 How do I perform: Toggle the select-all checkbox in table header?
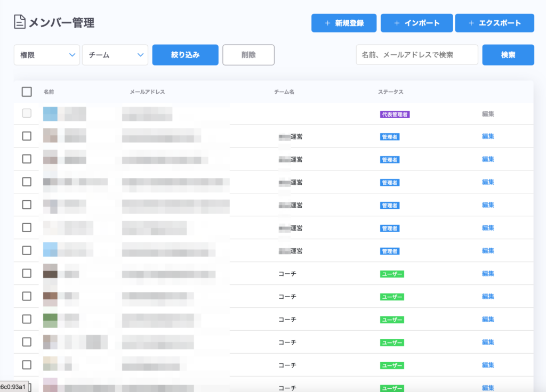tap(27, 92)
